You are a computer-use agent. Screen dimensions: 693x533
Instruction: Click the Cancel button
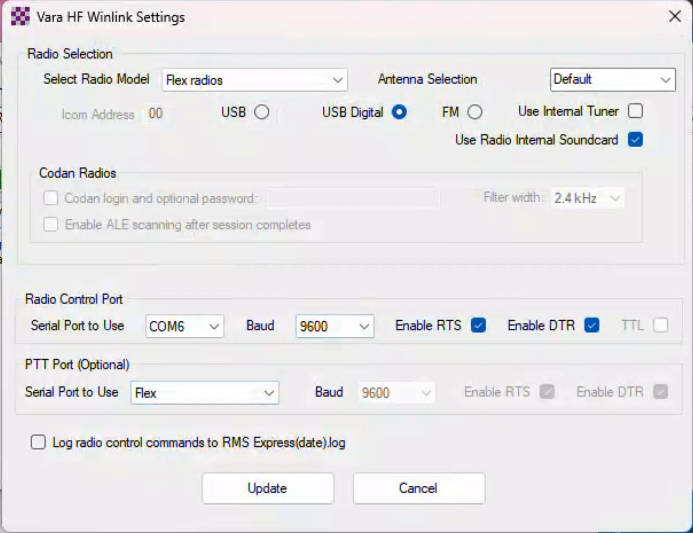click(419, 488)
